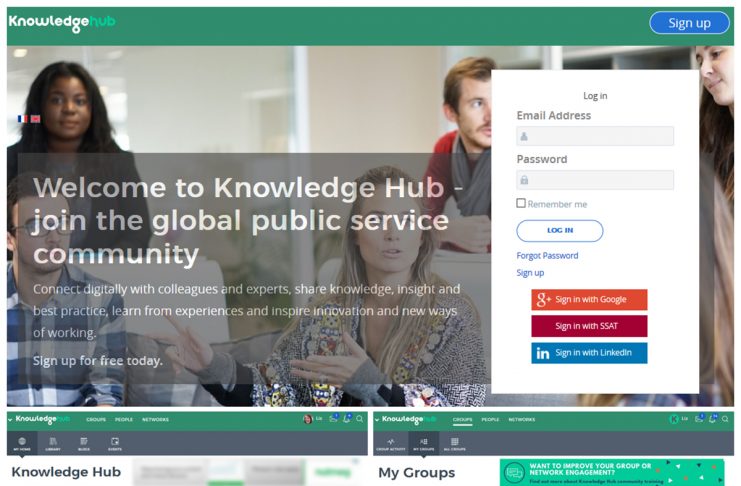The height and width of the screenshot is (486, 741).
Task: Click the Knowledgehub logo in the top header
Action: [x=62, y=22]
